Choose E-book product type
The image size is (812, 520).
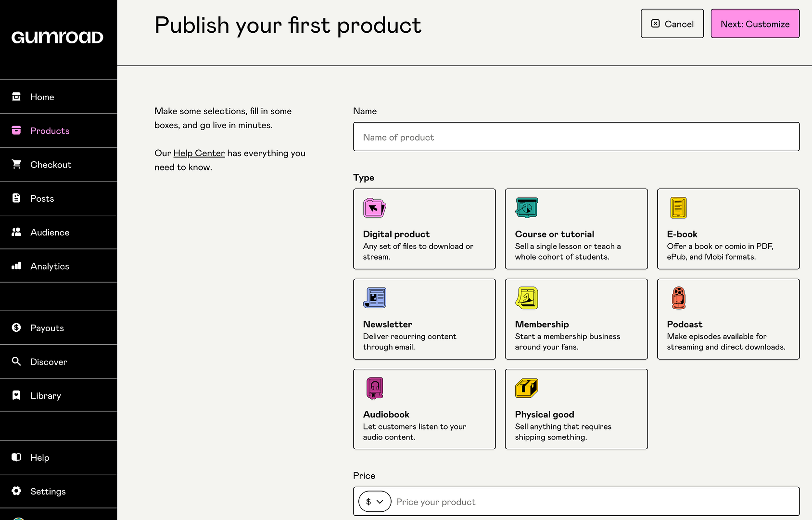(x=728, y=229)
